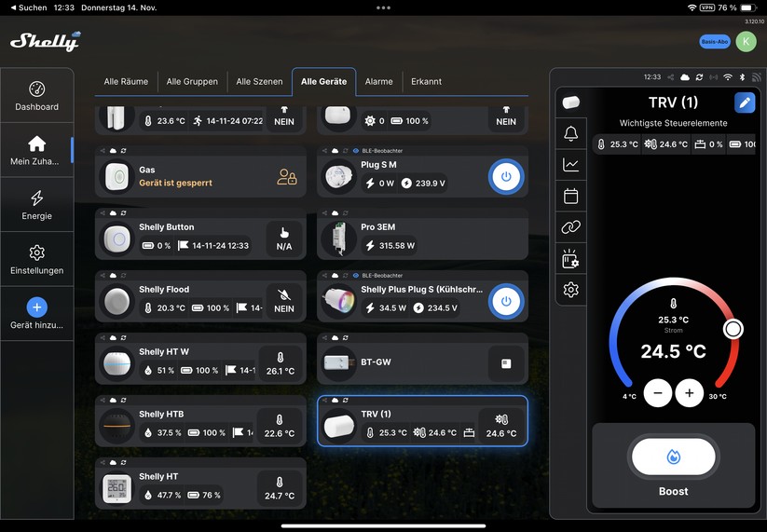Increase TRV target temperature with plus
This screenshot has height=532, width=767.
(x=690, y=392)
